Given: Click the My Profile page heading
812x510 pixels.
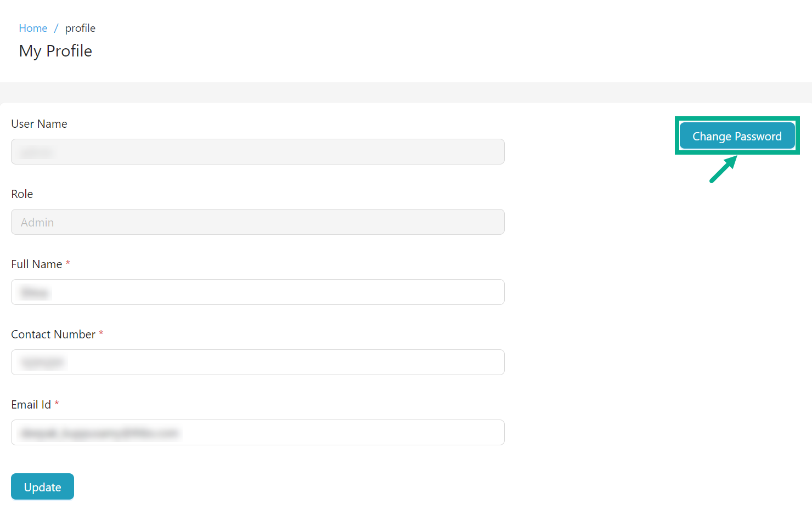Looking at the screenshot, I should pyautogui.click(x=55, y=51).
